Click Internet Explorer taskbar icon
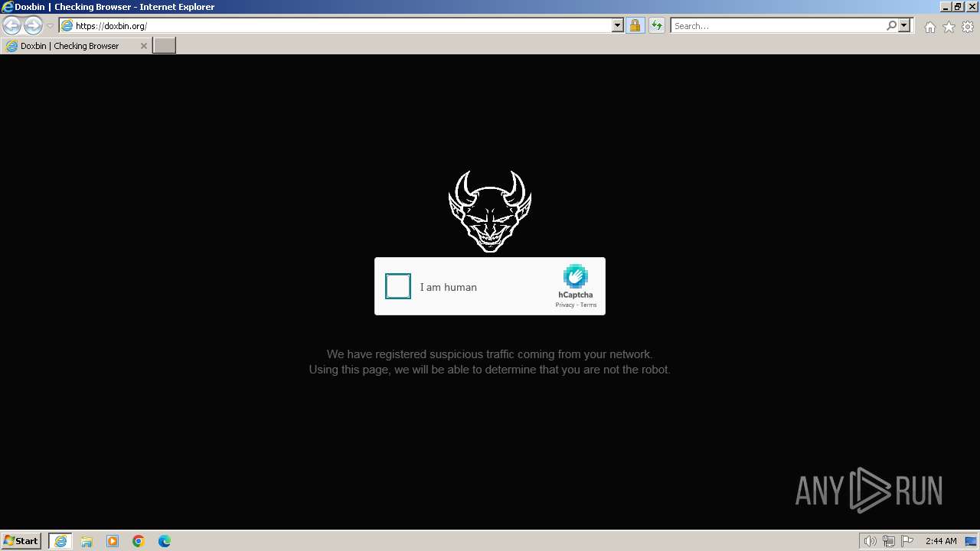The height and width of the screenshot is (551, 980). [x=60, y=540]
